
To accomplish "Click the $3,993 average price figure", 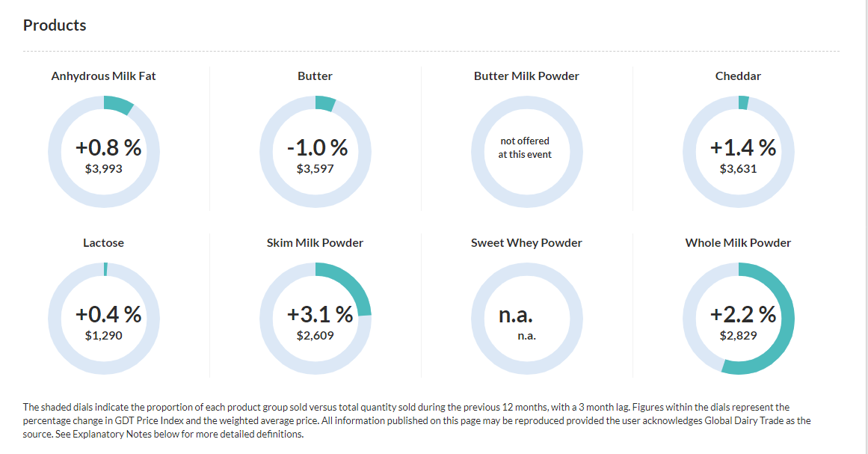I will (104, 169).
